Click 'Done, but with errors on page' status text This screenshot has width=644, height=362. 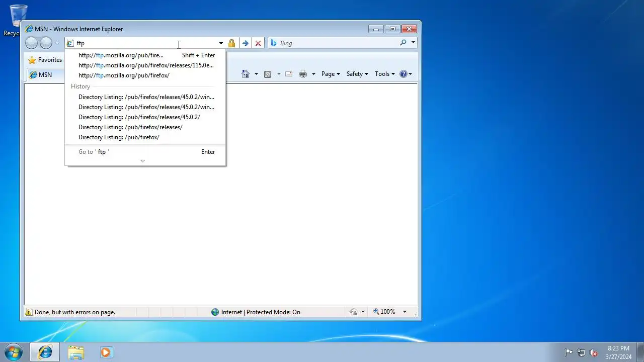[x=75, y=312]
